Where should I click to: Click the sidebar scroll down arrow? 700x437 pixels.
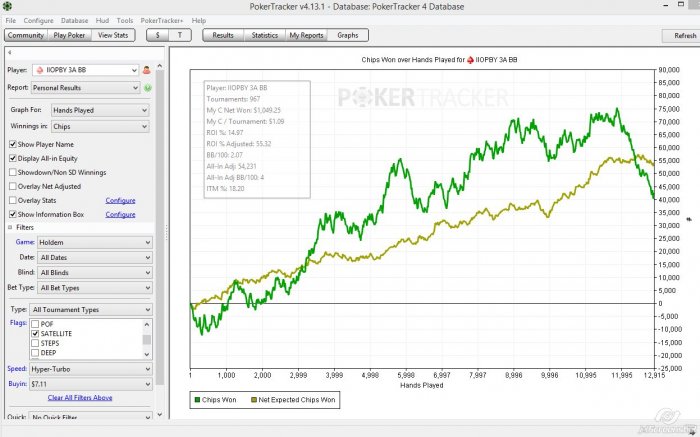(x=160, y=415)
